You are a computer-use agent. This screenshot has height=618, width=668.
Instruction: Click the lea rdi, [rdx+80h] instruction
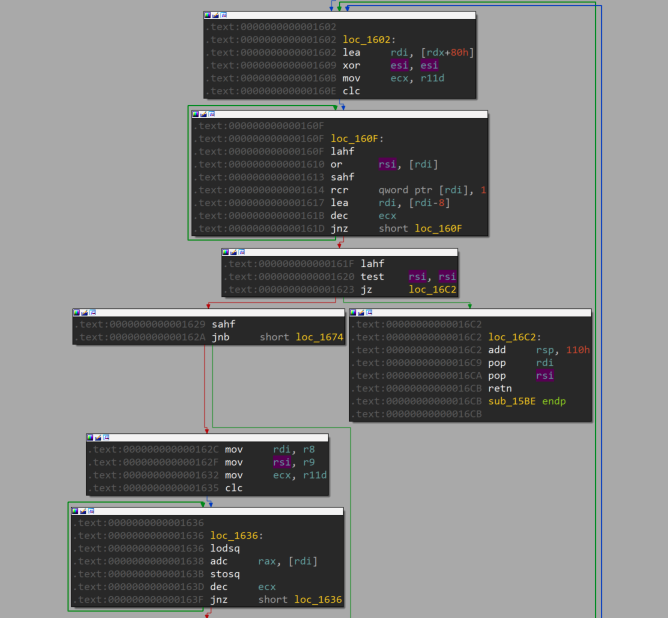click(x=408, y=52)
